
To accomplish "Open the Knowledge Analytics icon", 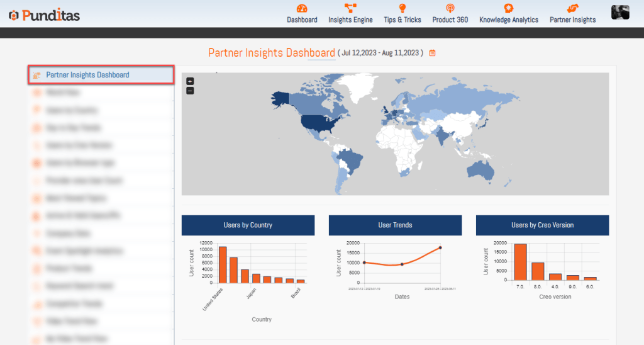I will pyautogui.click(x=508, y=8).
